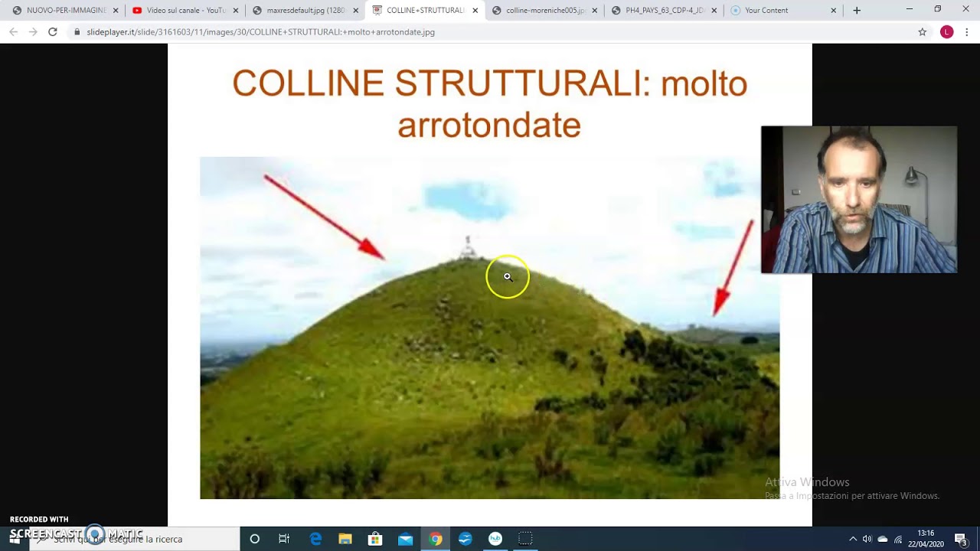980x551 pixels.
Task: Open Cortana circle on taskbar
Action: [255, 539]
